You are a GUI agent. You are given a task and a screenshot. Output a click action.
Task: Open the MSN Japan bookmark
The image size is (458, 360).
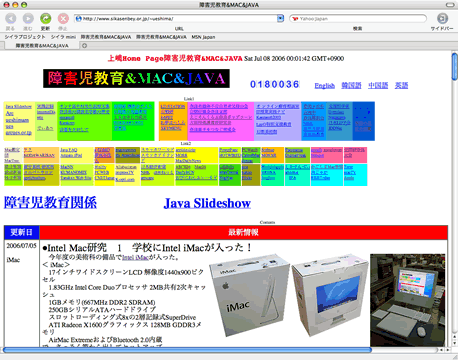(203, 37)
